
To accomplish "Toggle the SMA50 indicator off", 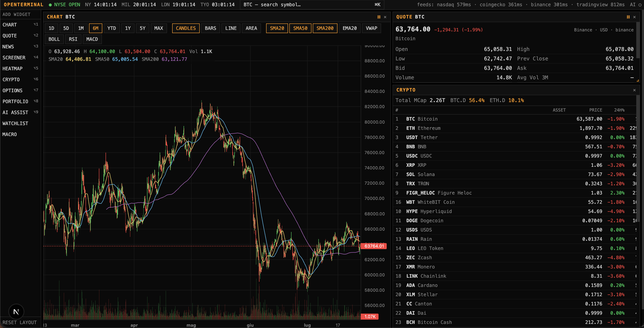I will [300, 28].
